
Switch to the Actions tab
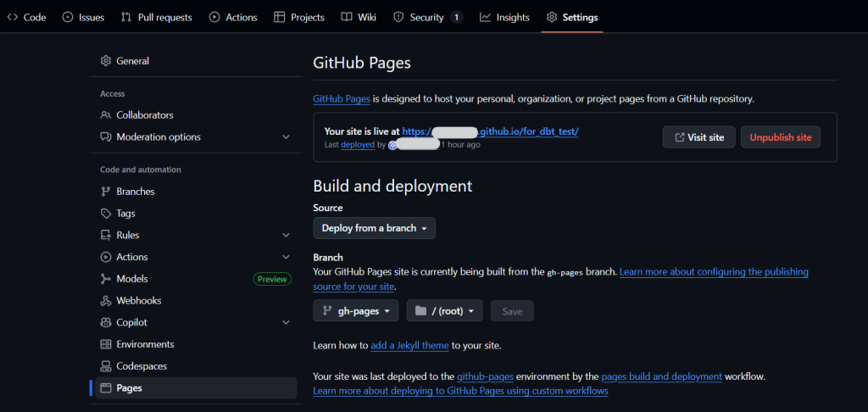[233, 17]
